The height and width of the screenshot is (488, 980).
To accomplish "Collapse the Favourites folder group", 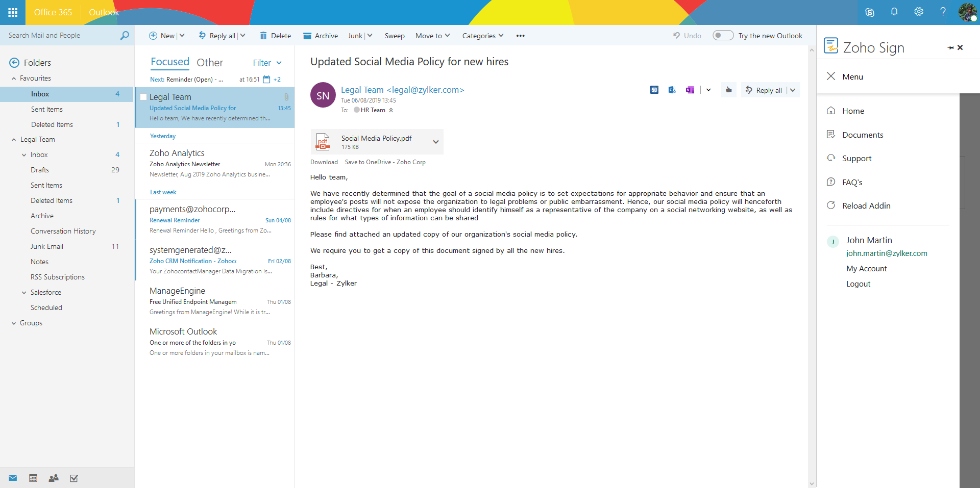I will tap(14, 79).
